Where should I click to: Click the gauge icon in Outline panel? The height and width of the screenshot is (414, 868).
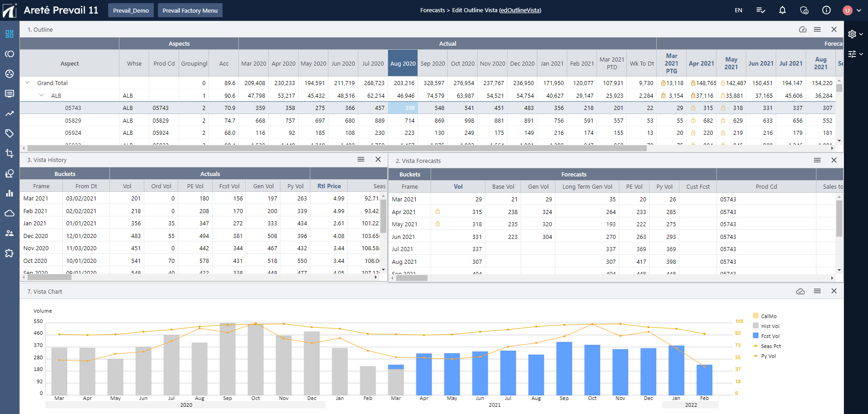pyautogui.click(x=802, y=29)
